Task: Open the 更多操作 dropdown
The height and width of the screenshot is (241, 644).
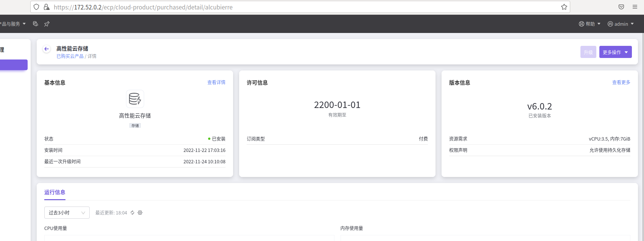Action: pos(615,52)
